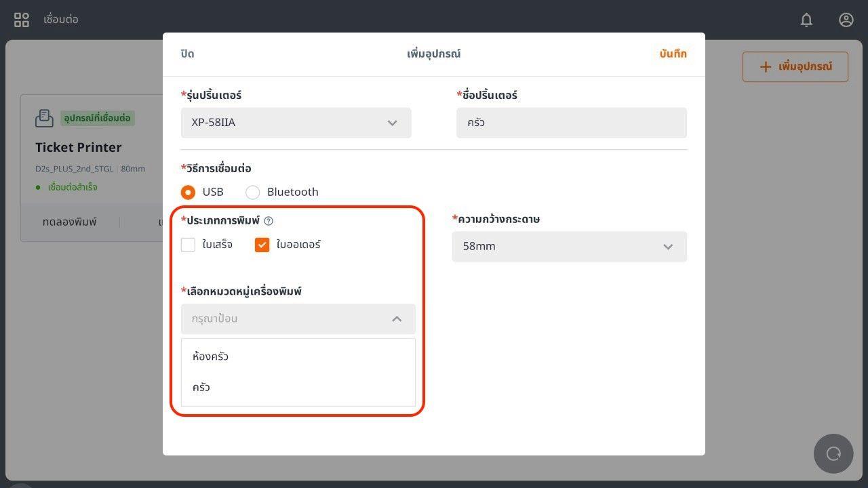Check the ใบเสร็จ checkbox
Viewport: 868px width, 488px height.
click(188, 245)
